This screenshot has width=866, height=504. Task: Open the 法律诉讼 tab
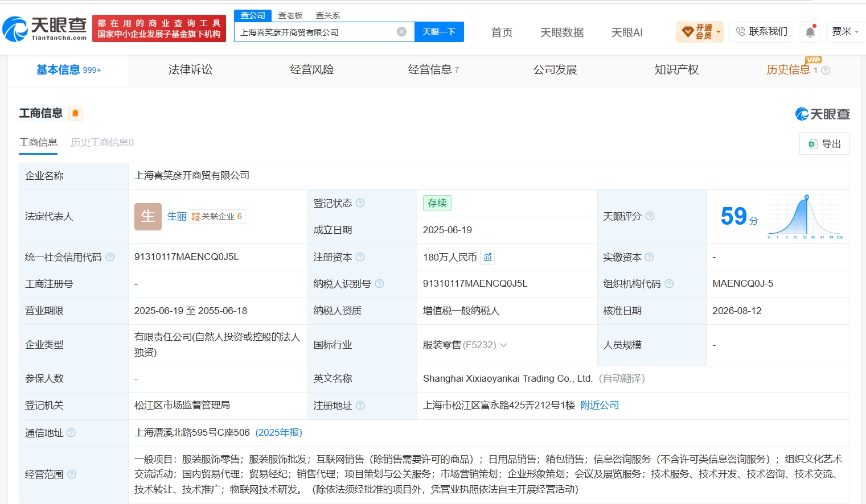tap(190, 69)
